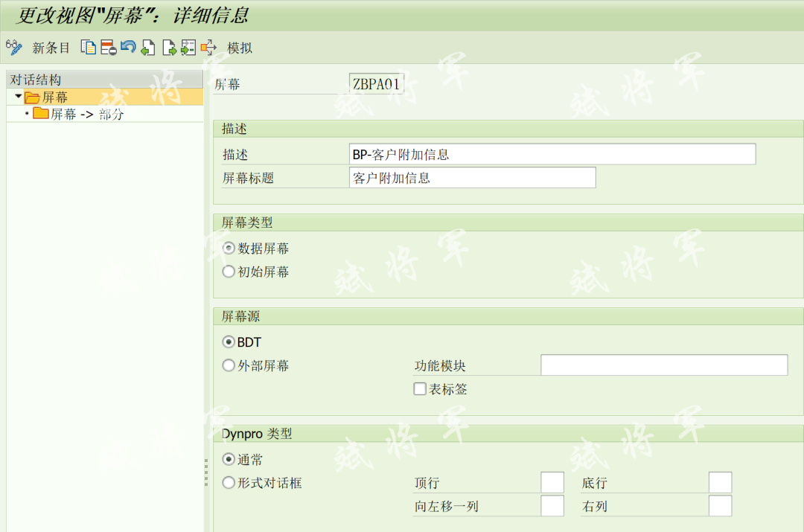This screenshot has width=804, height=532.
Task: Click the 对话结构 panel header
Action: click(105, 80)
